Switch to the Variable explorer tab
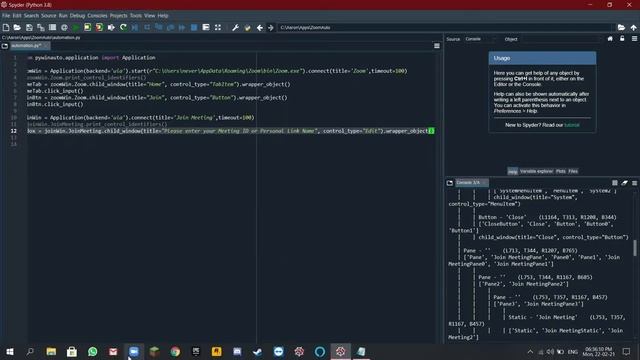The image size is (640, 360). (536, 171)
